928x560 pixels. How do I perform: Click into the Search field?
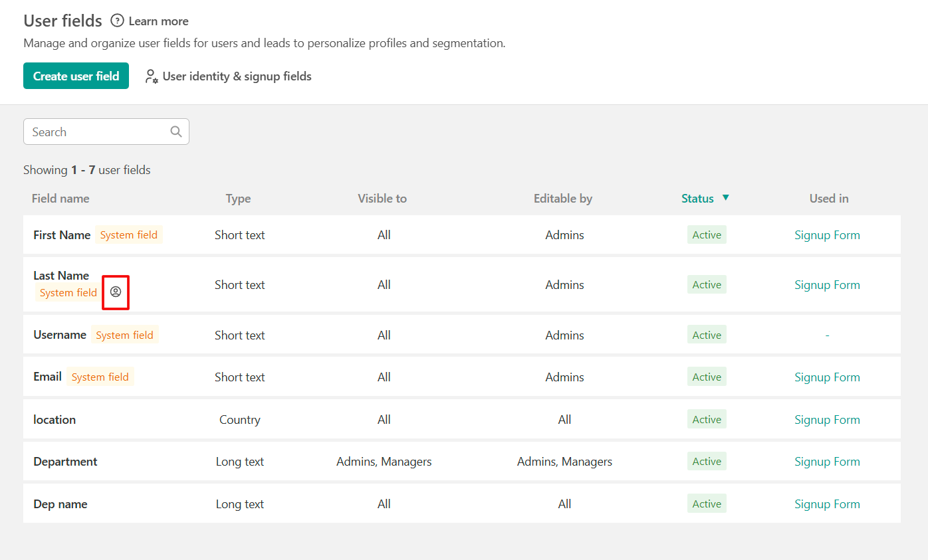pos(98,132)
